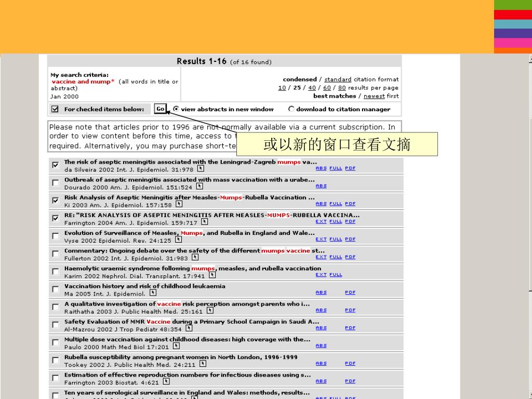Check the Safety Evaluation of MMR Vaccine box
Viewport: 532px width, 399px height.
pyautogui.click(x=56, y=325)
